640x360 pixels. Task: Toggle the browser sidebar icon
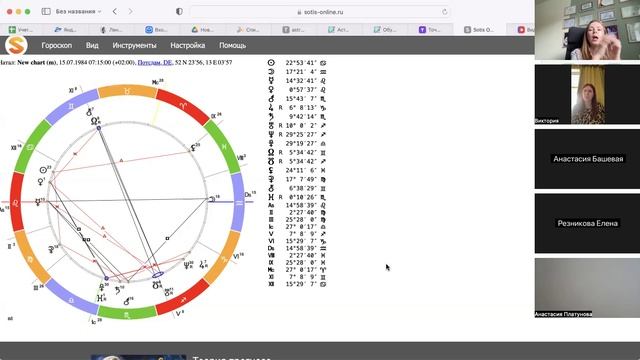tap(46, 11)
